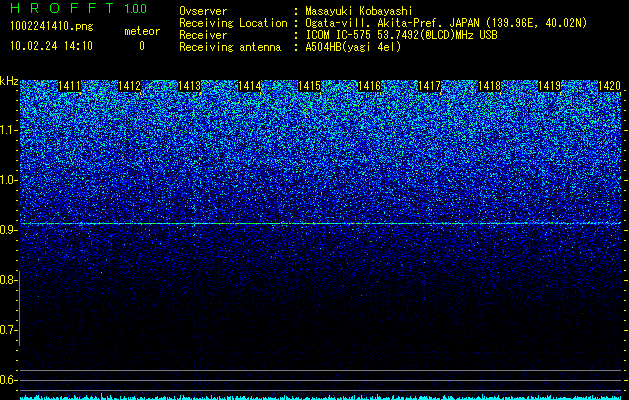Click the bright carrier line near 0.9 kHz
Image resolution: width=629 pixels, height=400 pixels.
(320, 223)
